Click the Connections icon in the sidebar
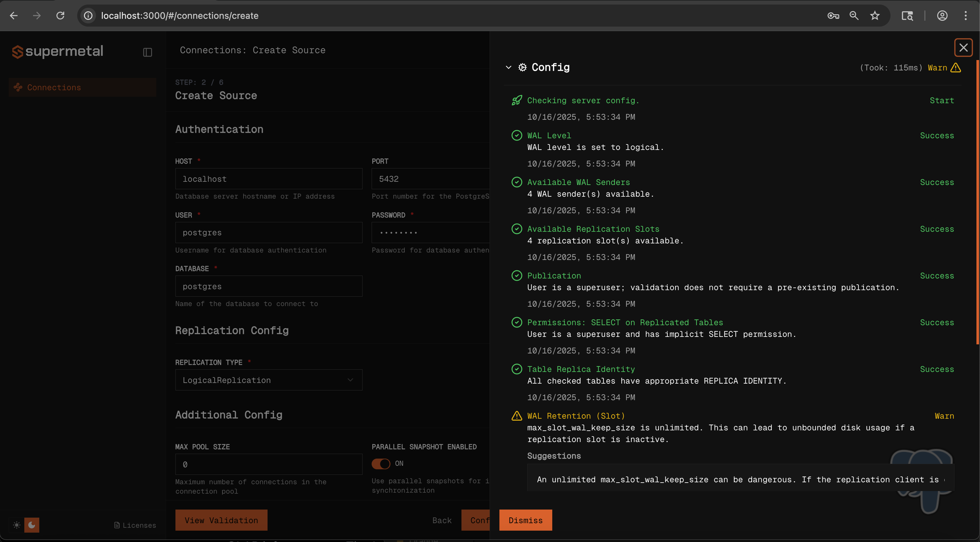The width and height of the screenshot is (980, 542). click(x=18, y=87)
